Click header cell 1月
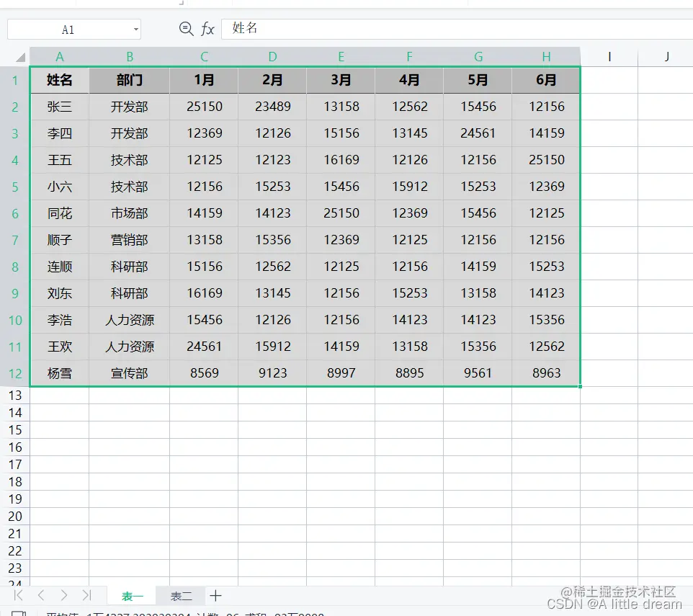This screenshot has height=616, width=693. click(204, 80)
